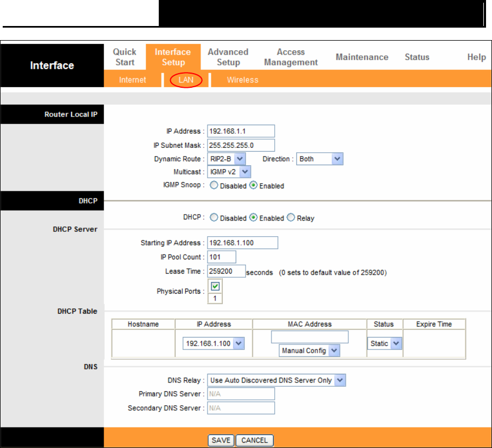
Task: Expand the Multicast IGMP v2 dropdown
Action: (x=229, y=172)
